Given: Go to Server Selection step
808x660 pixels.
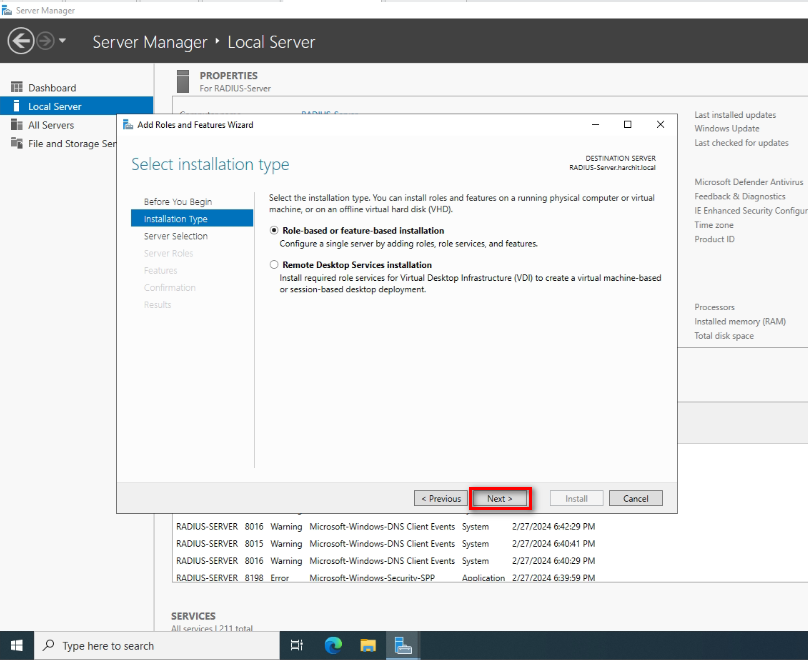Looking at the screenshot, I should pos(176,236).
